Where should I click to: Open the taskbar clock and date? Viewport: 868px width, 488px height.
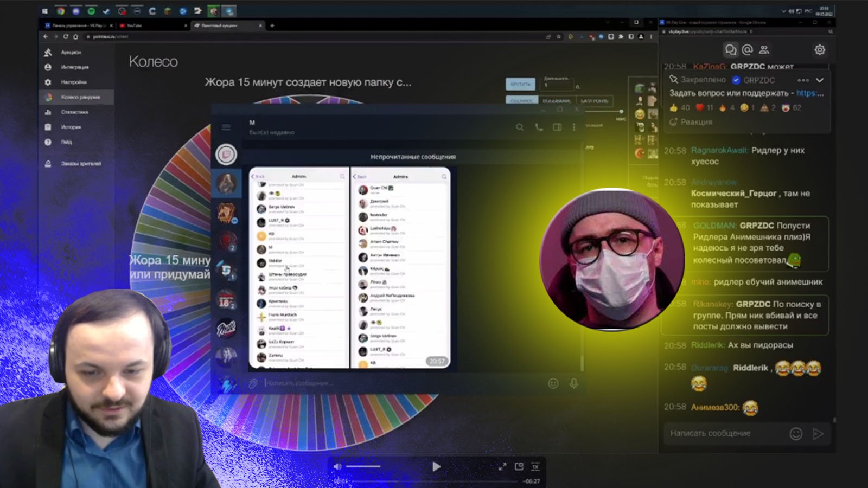click(824, 11)
